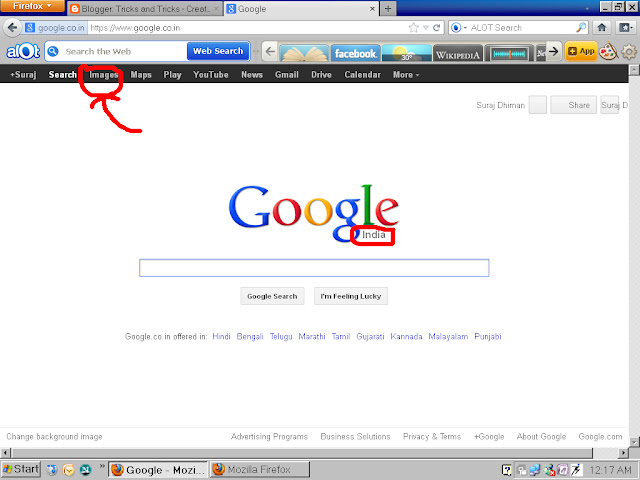Image resolution: width=640 pixels, height=480 pixels.
Task: Open the About Google footer link
Action: (541, 437)
